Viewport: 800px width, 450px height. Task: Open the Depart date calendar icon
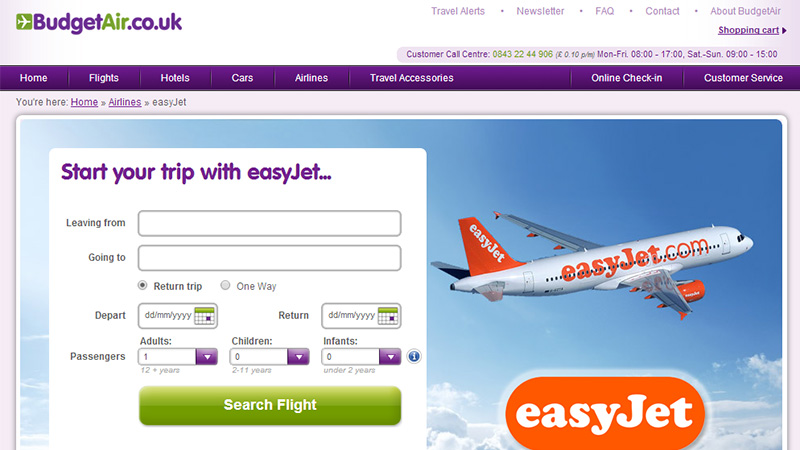(204, 316)
